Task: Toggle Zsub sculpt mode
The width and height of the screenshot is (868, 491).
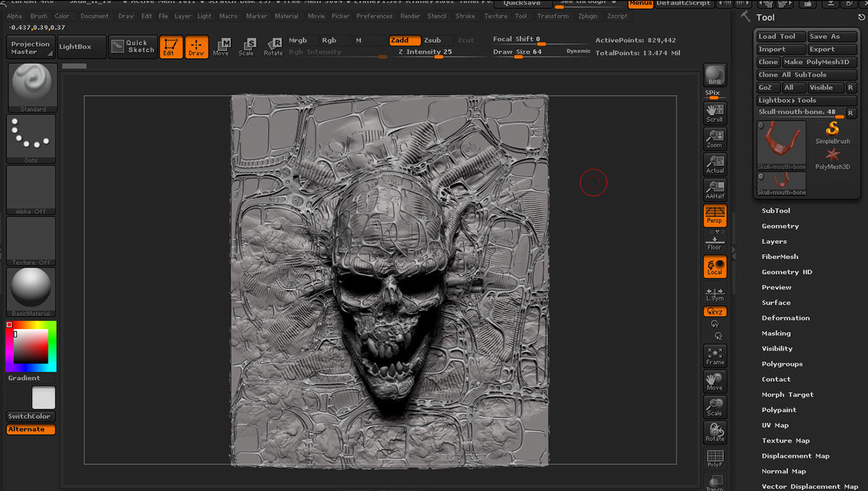Action: [x=433, y=41]
